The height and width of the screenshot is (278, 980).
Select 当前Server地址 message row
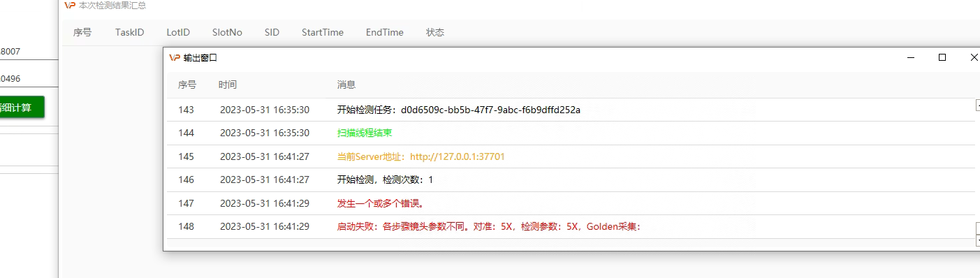[421, 156]
